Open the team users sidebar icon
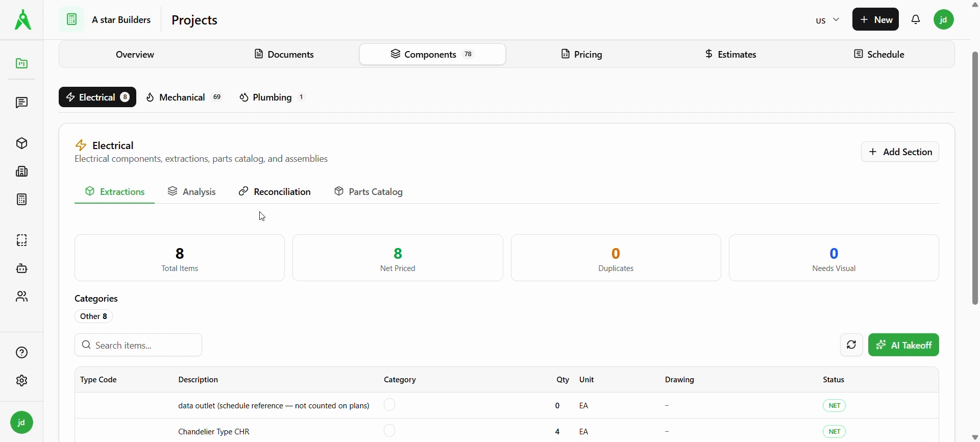 (x=21, y=297)
